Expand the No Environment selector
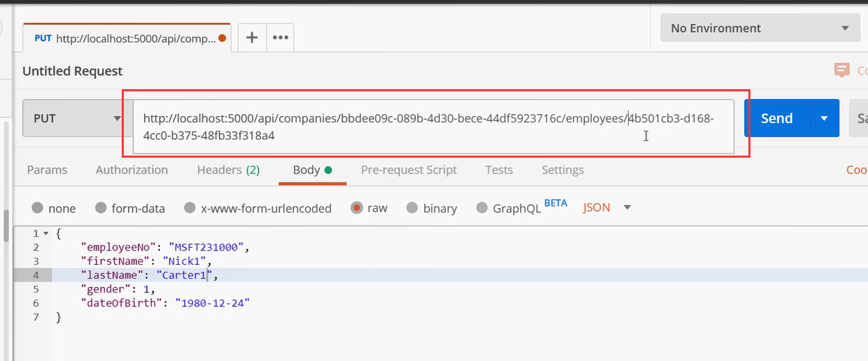868x361 pixels. (759, 28)
